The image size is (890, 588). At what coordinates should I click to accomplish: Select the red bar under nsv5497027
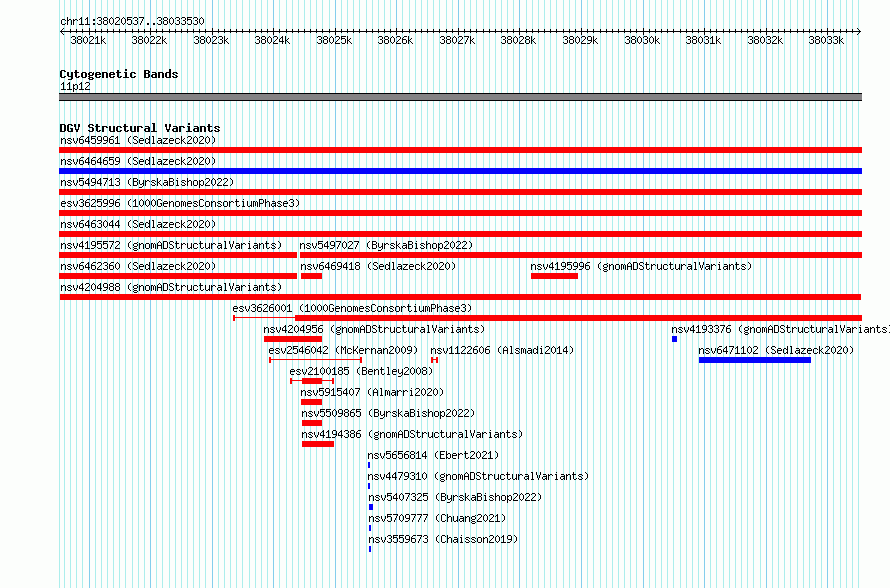581,255
